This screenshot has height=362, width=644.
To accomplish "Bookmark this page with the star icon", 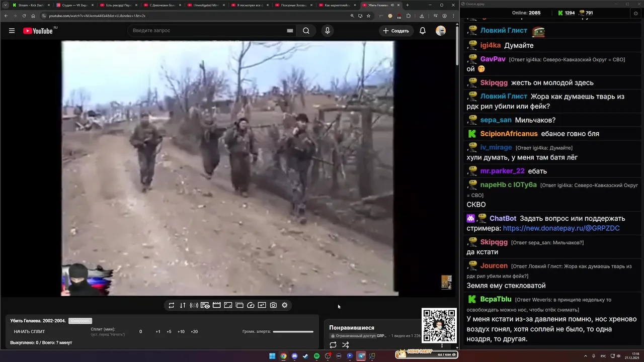I will tap(368, 16).
